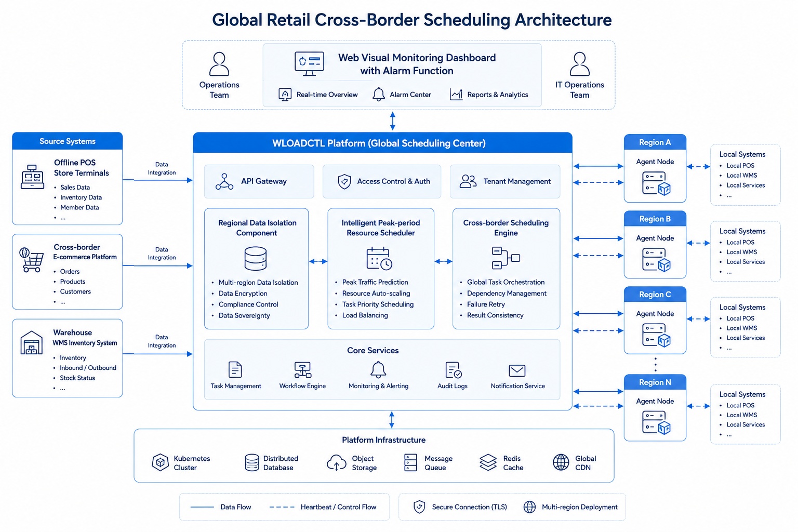Click the Reports & Analytics chart icon
The width and height of the screenshot is (798, 532).
tap(456, 95)
